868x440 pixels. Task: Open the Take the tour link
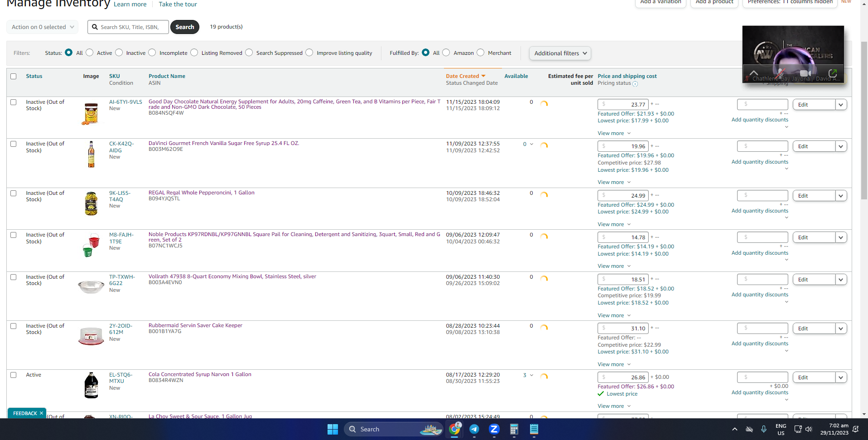[x=178, y=4]
